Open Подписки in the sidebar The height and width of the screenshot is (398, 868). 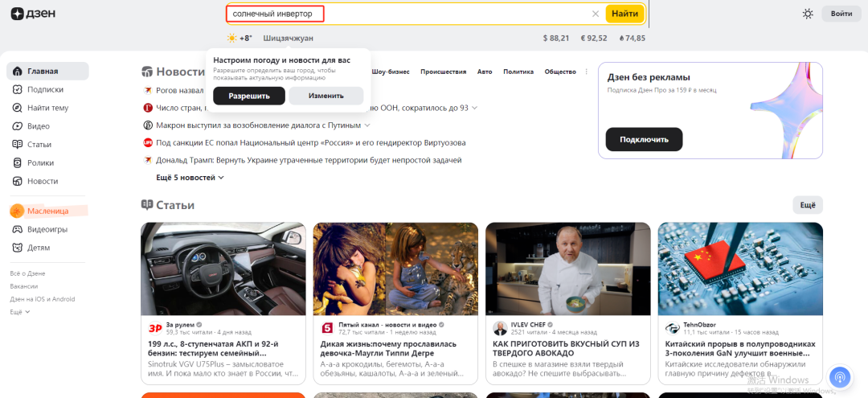(x=44, y=89)
